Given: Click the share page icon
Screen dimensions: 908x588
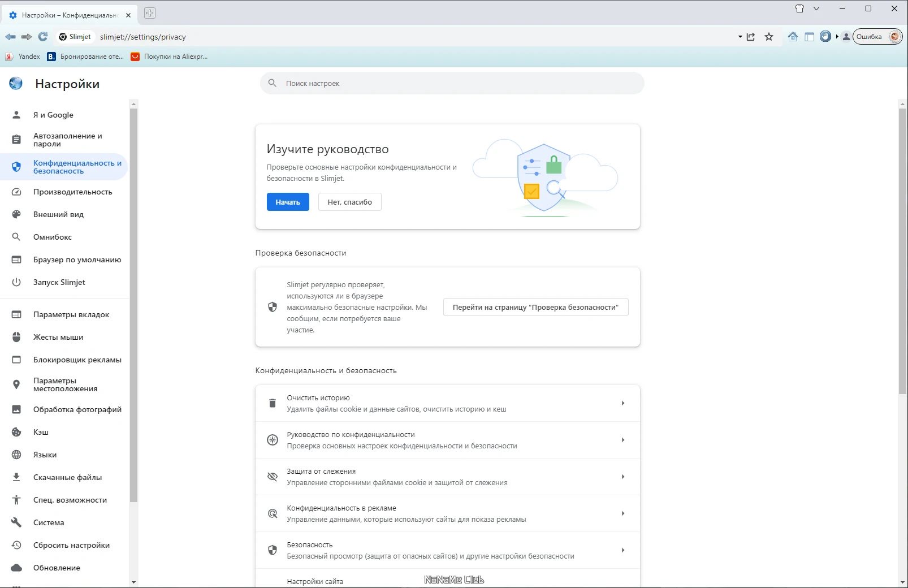Looking at the screenshot, I should tap(751, 37).
